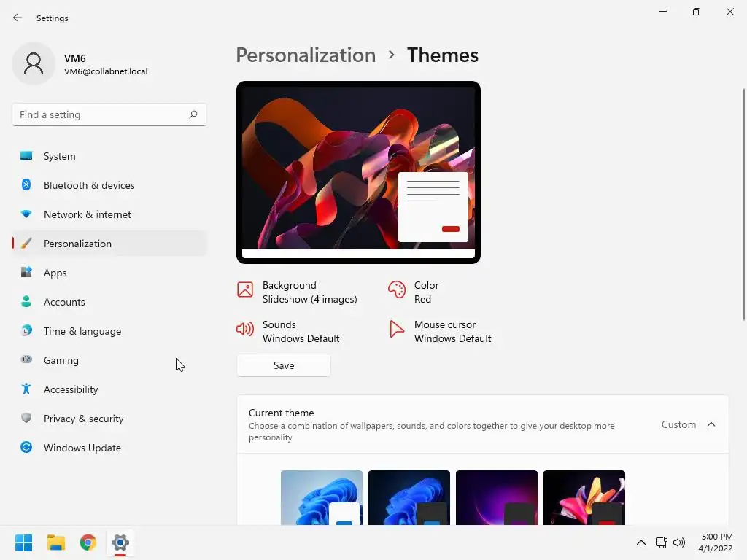Click the Background picture icon
The width and height of the screenshot is (747, 560).
[245, 289]
